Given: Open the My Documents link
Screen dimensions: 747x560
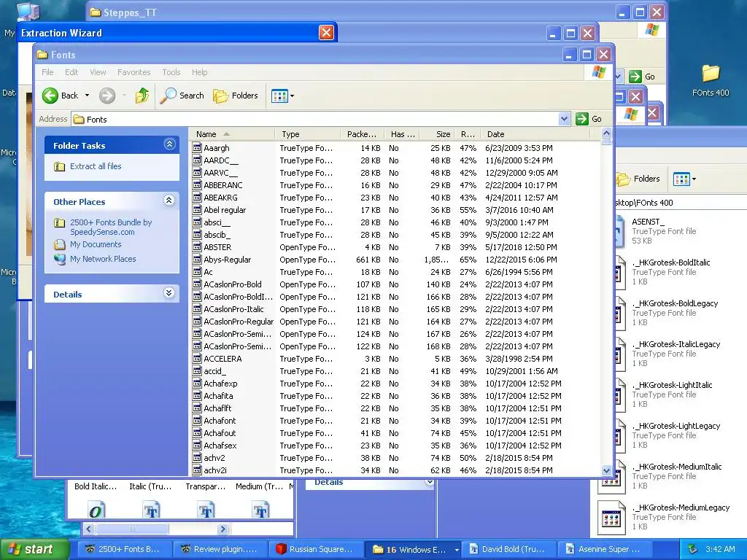Looking at the screenshot, I should click(x=96, y=245).
